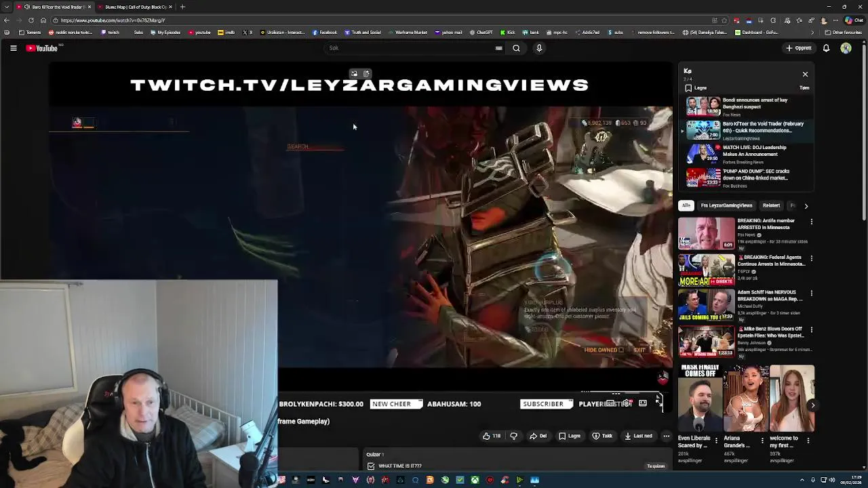This screenshot has width=868, height=488.
Task: Open options for Ariana Grande's short
Action: tap(762, 441)
